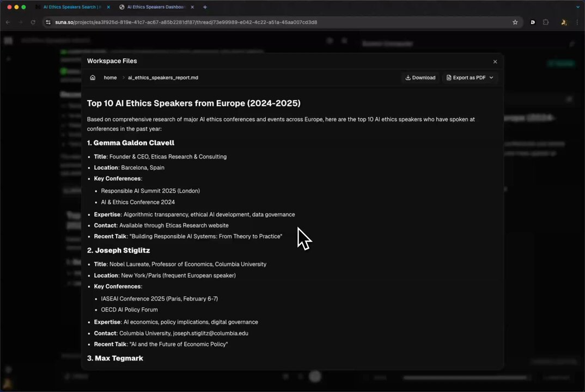Viewport: 585px width, 392px height.
Task: Click IASEAI Conference 2025 list item
Action: pos(159,299)
